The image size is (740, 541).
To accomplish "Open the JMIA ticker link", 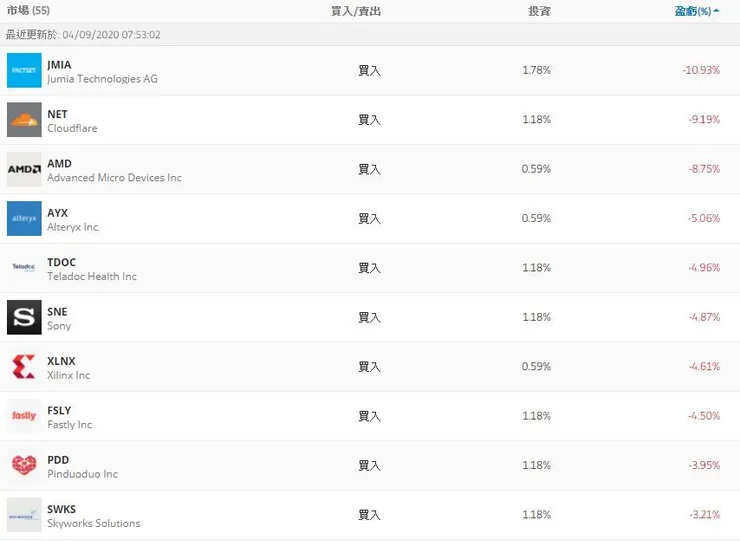I will 59,65.
